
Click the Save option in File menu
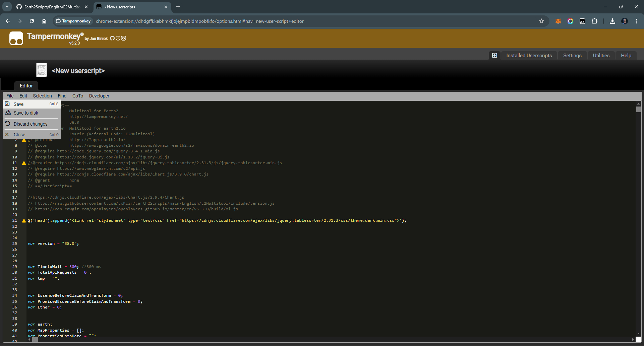tap(19, 104)
